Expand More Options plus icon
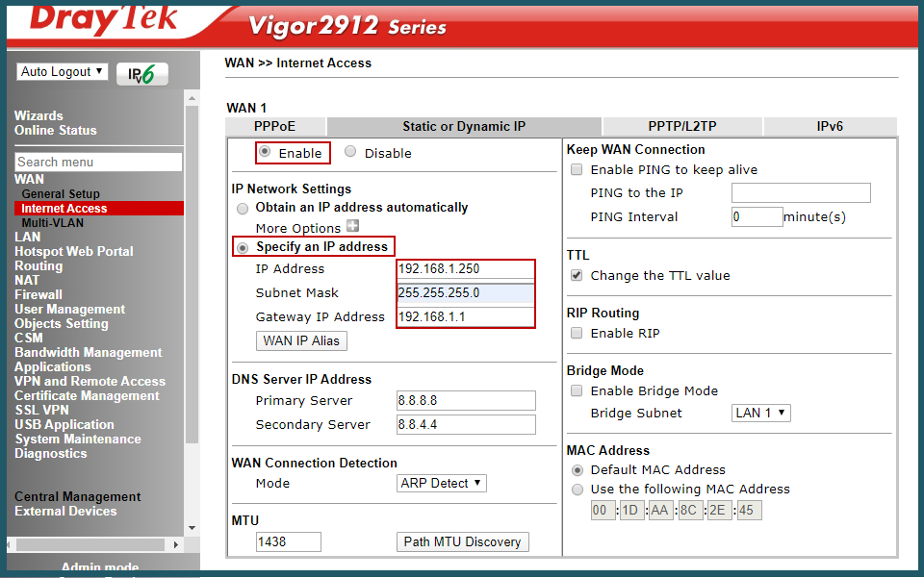Viewport: 924px width, 578px height. tap(352, 226)
